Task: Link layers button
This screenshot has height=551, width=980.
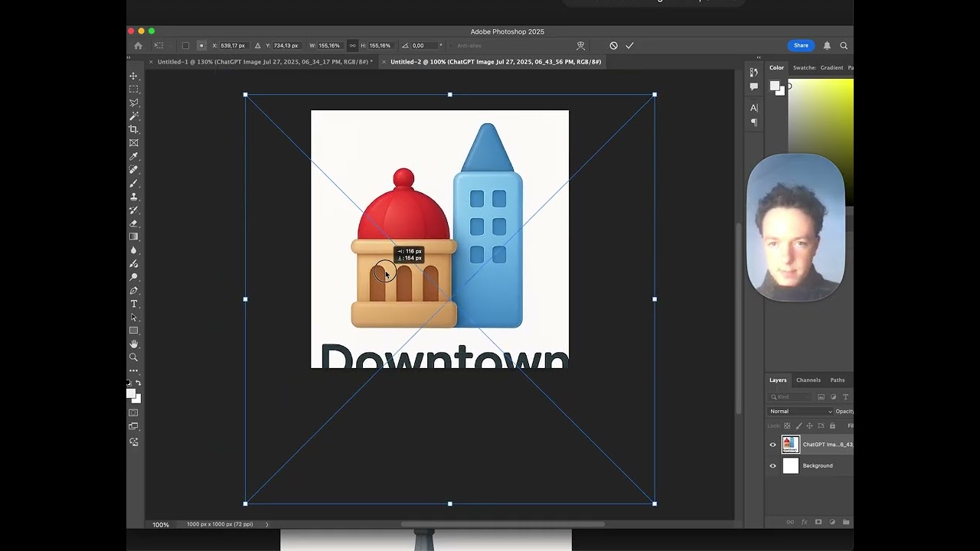Action: 789,522
